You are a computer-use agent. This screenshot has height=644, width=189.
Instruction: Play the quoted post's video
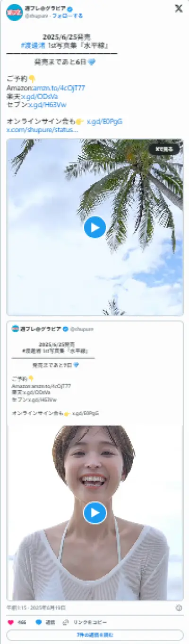coord(95,513)
